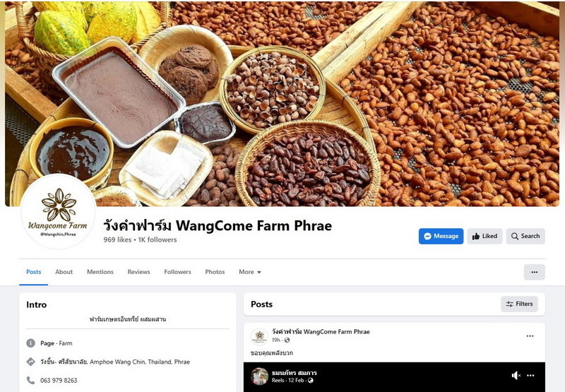Click the reel author's avatar thumbnail
This screenshot has width=565, height=392.
click(259, 376)
